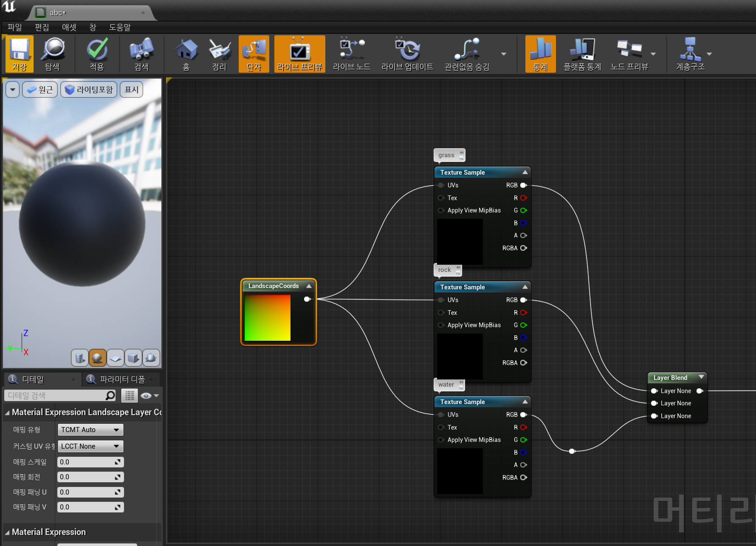Open viewport options dropdown arrow

13,90
